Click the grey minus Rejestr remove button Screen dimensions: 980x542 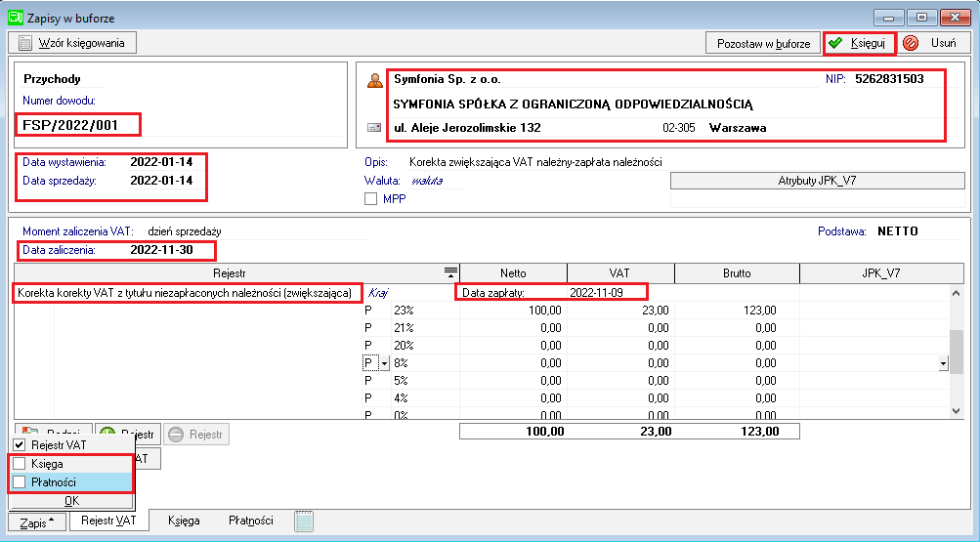[196, 434]
